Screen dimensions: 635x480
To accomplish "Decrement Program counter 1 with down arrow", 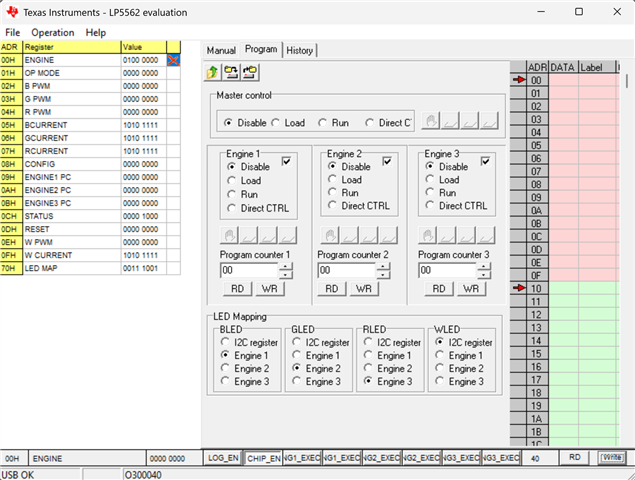I will tap(286, 275).
